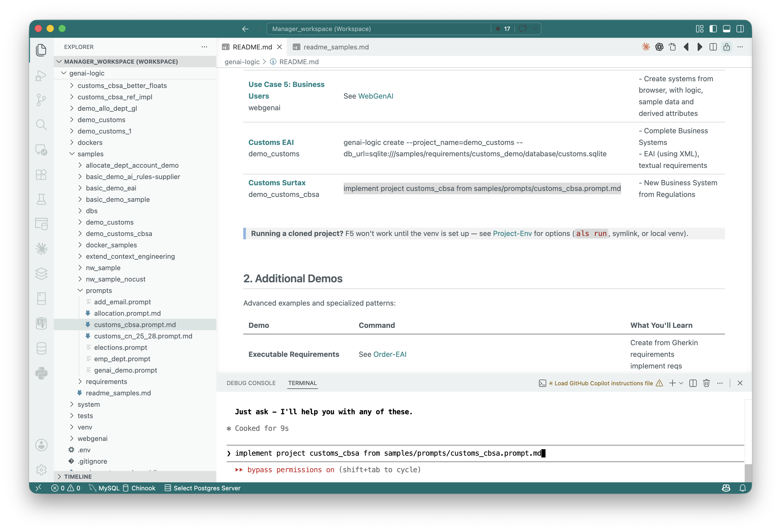Screen dimensions: 781x532
Task: Open the Search view in activity bar
Action: click(x=41, y=125)
